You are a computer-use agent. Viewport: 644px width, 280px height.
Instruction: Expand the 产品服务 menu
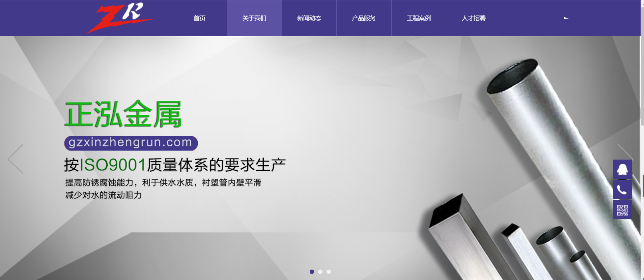[x=364, y=18]
